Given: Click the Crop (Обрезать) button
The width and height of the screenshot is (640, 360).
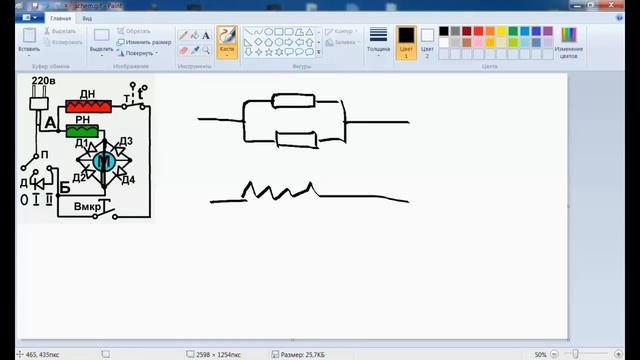Looking at the screenshot, I should coord(134,31).
